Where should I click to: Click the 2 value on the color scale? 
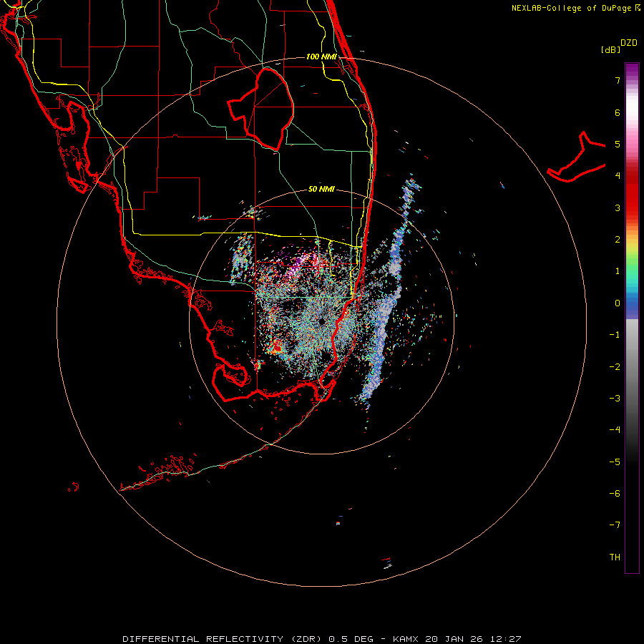click(618, 240)
